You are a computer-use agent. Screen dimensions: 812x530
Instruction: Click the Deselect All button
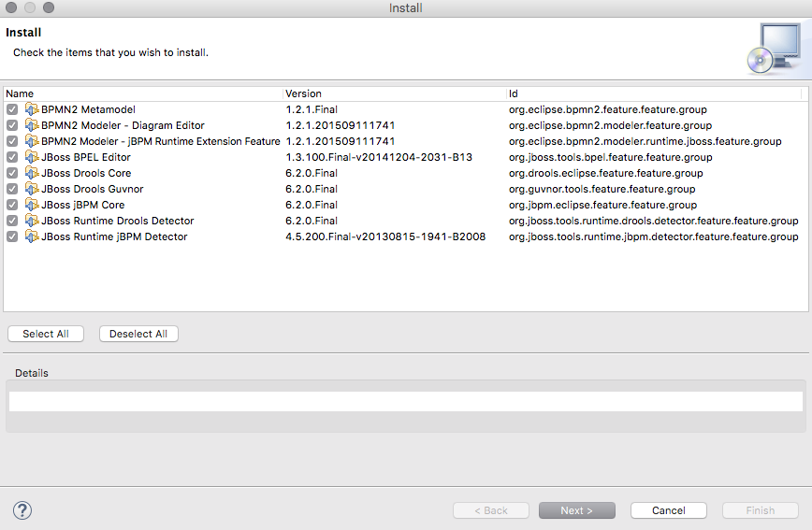[x=138, y=334]
